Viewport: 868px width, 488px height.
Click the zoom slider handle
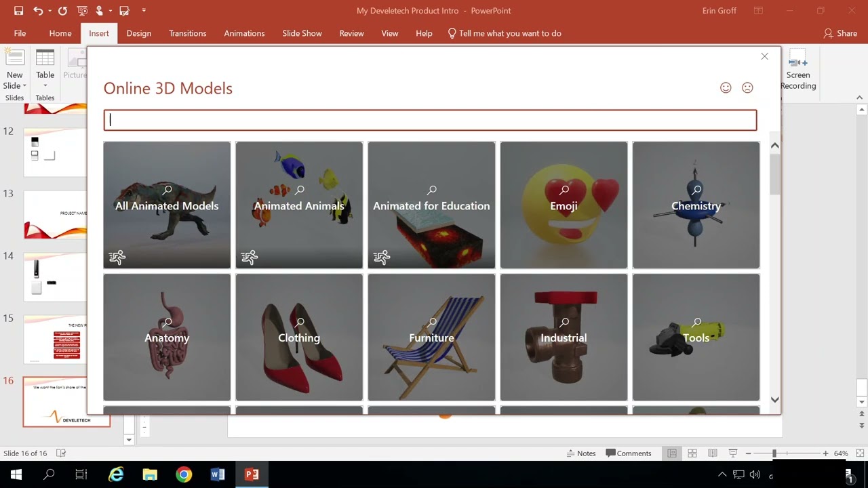(774, 453)
